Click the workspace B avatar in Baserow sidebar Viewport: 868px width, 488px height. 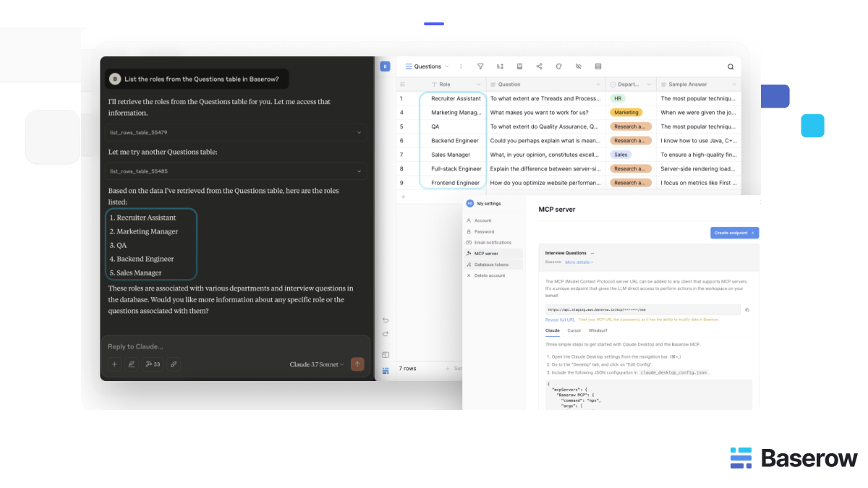click(x=385, y=67)
